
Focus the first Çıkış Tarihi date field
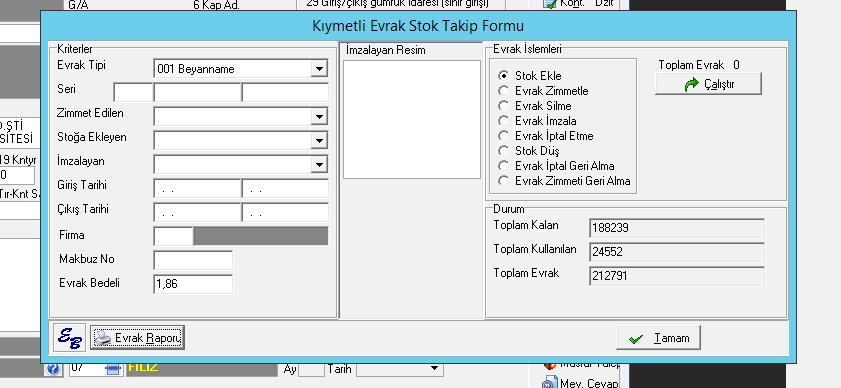[197, 213]
